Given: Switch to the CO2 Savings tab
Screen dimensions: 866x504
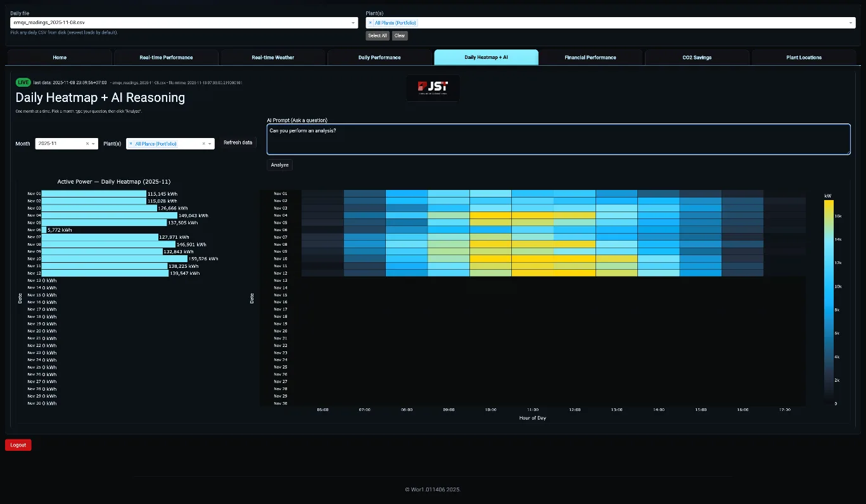Looking at the screenshot, I should (697, 57).
